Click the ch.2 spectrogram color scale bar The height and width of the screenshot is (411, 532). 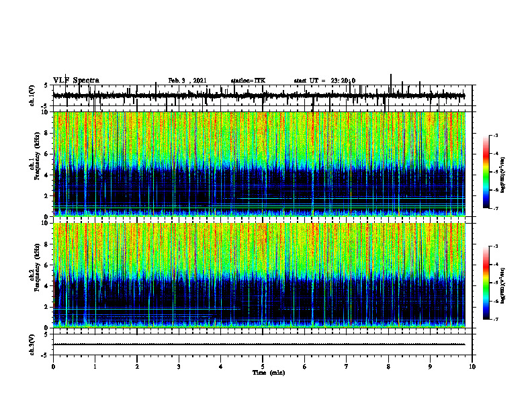pos(486,283)
